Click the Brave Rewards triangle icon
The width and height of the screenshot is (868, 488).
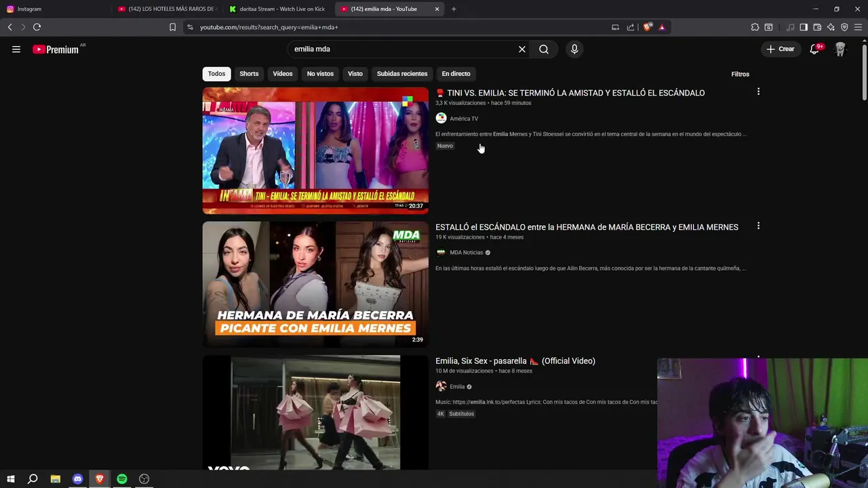click(662, 27)
